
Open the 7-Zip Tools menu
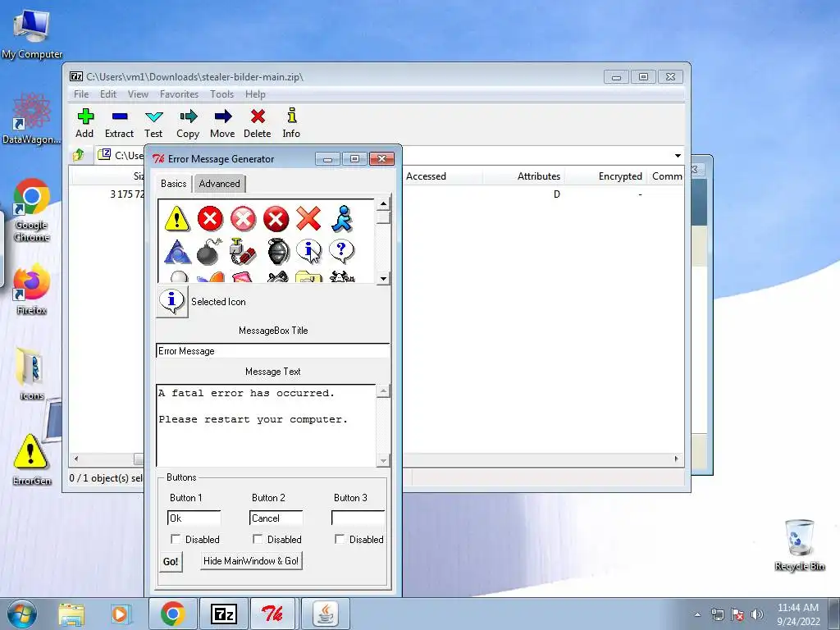click(221, 94)
